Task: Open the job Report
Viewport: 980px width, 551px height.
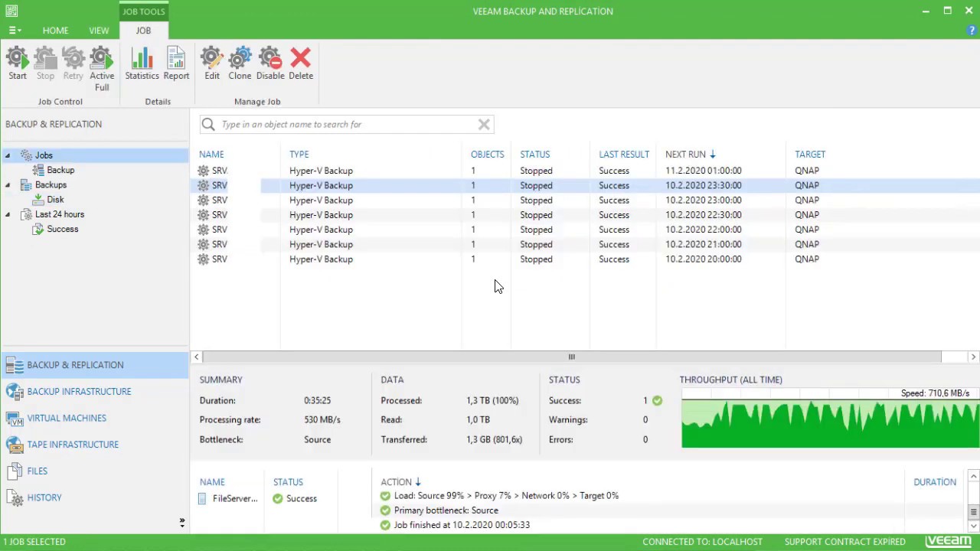Action: pyautogui.click(x=176, y=64)
